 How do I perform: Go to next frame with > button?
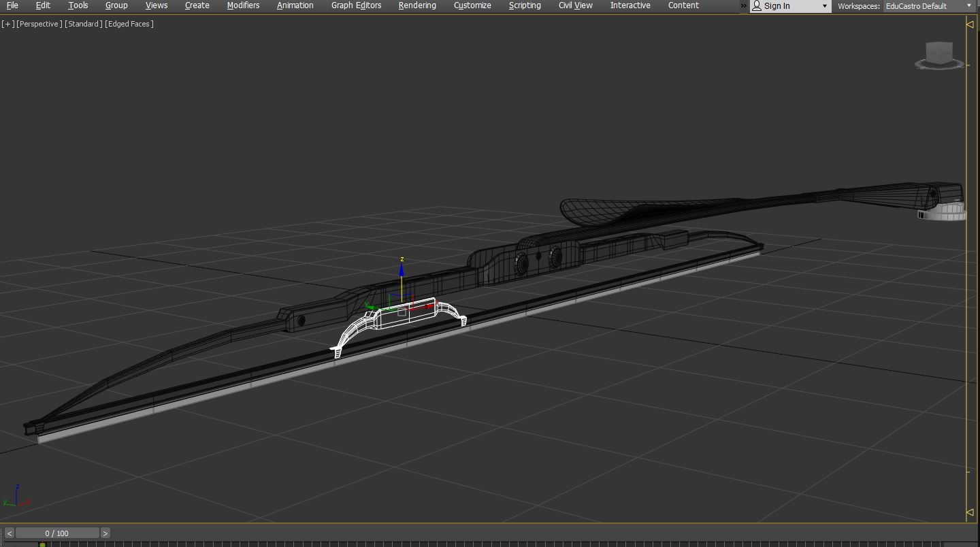click(x=105, y=533)
